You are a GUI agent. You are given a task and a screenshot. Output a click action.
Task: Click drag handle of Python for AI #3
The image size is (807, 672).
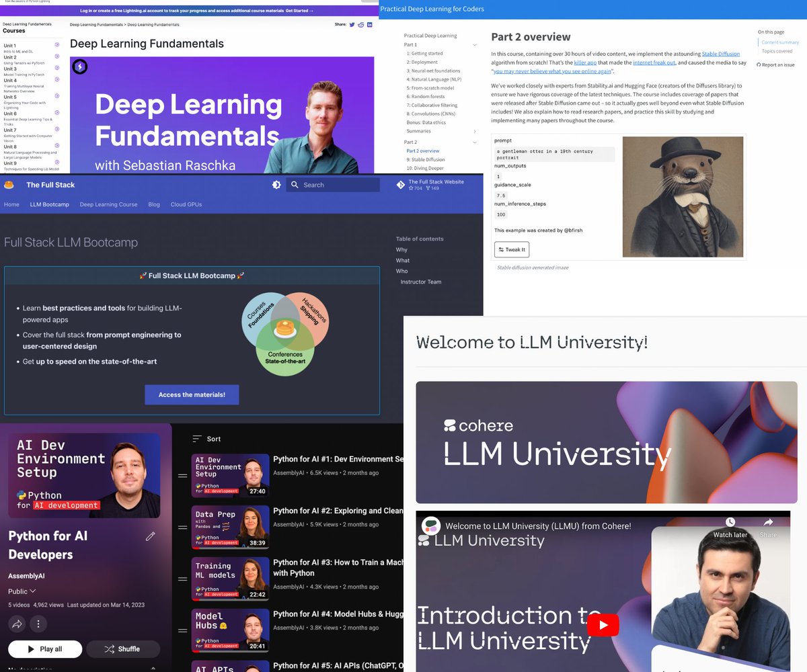(182, 579)
